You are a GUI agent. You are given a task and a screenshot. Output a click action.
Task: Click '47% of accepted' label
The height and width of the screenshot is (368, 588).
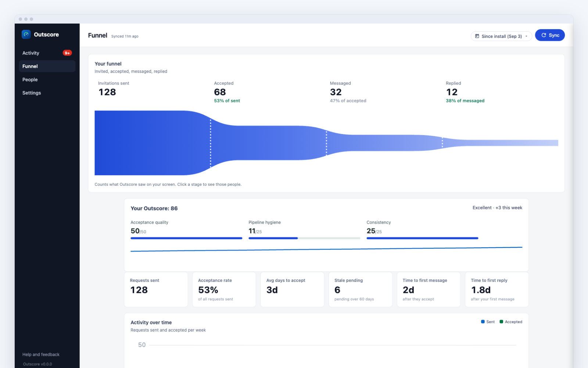click(x=348, y=100)
